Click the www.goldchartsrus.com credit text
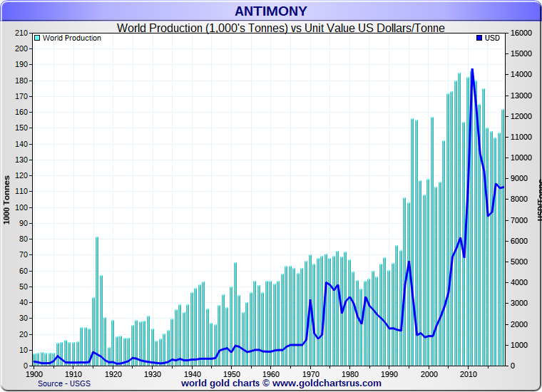Image resolution: width=542 pixels, height=392 pixels. coord(327,383)
